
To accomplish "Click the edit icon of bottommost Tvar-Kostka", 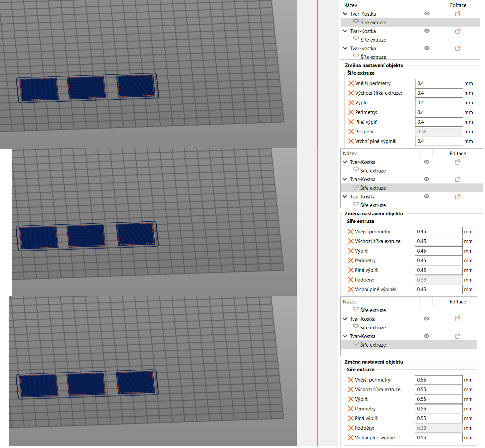I will 457,336.
